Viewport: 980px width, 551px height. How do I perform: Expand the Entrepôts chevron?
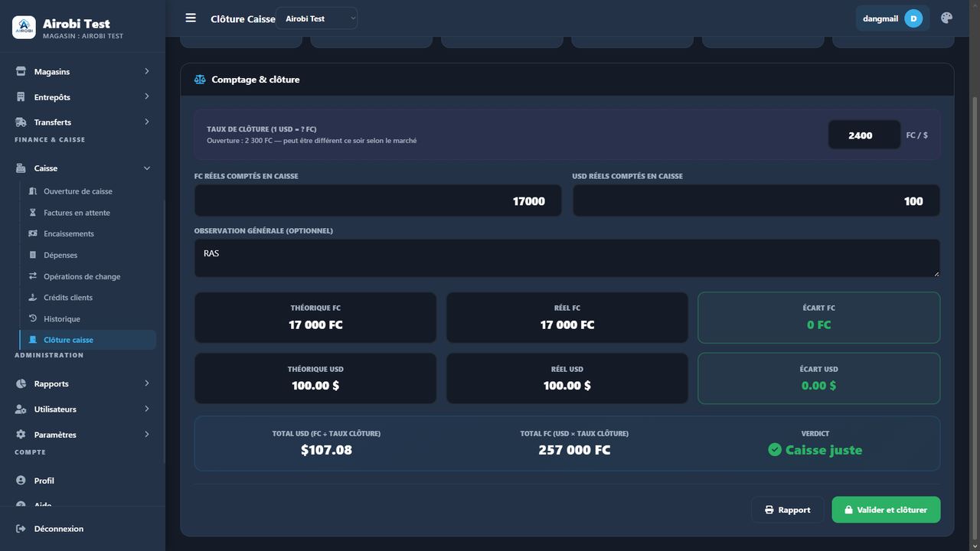click(146, 96)
